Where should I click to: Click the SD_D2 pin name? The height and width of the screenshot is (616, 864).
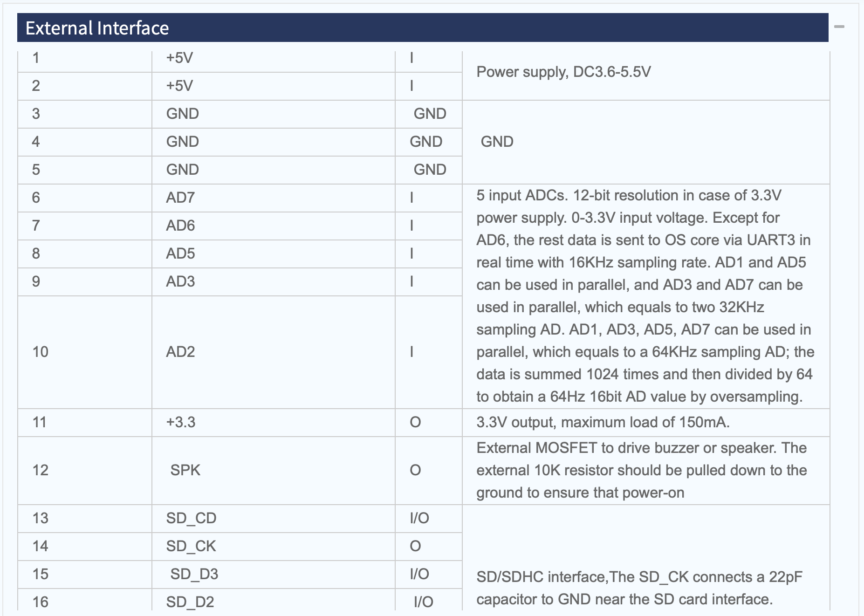pos(190,602)
